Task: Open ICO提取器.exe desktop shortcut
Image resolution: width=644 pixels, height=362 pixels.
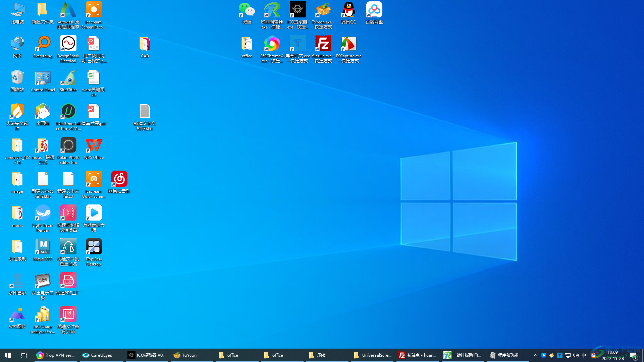Action: (298, 15)
